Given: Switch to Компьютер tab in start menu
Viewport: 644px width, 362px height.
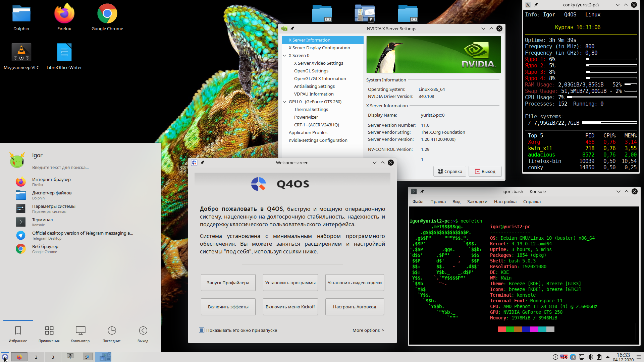Looking at the screenshot, I should 80,335.
